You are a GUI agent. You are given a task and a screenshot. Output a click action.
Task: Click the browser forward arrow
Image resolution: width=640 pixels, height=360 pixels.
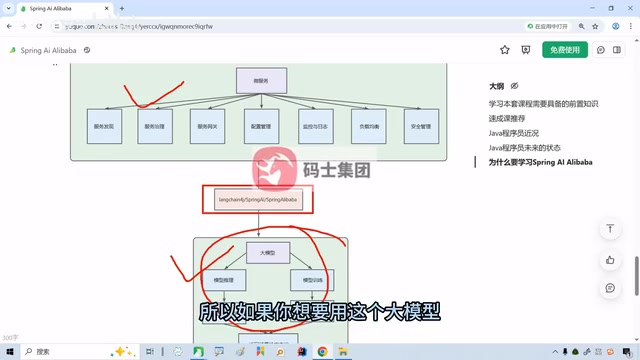24,26
